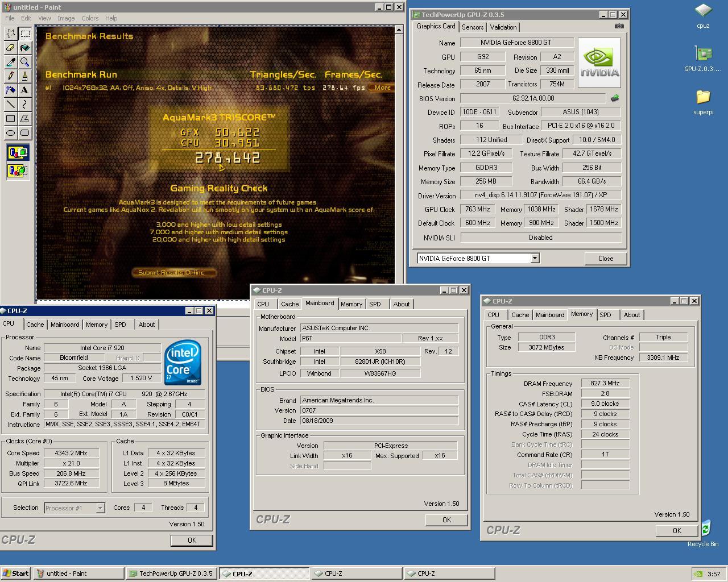The height and width of the screenshot is (582, 728).
Task: Select the Polygon shape tool
Action: coord(25,118)
